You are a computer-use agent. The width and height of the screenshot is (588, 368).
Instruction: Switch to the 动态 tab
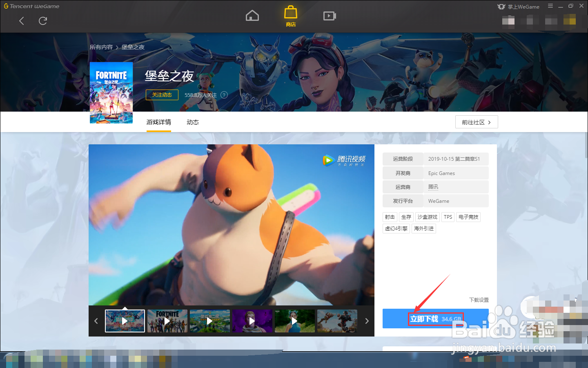[x=193, y=122]
